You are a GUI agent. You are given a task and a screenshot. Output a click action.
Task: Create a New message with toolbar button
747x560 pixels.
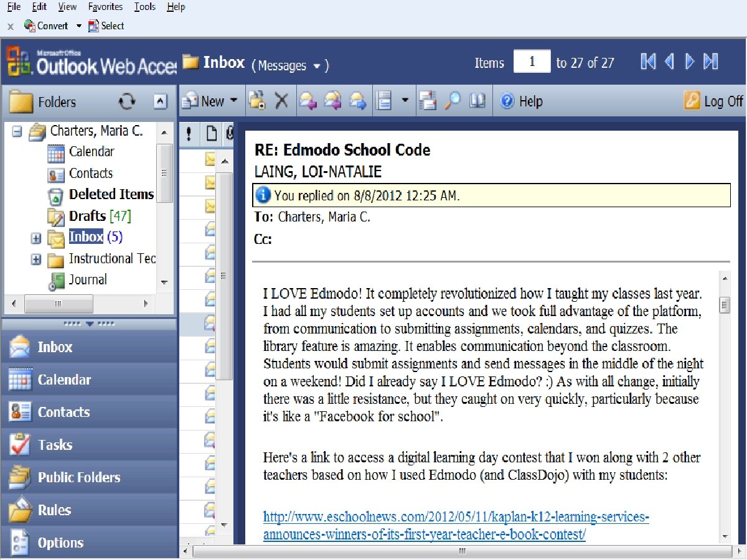(x=204, y=101)
